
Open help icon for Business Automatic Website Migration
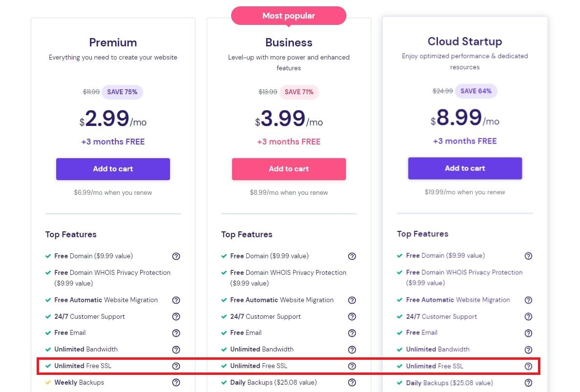(352, 300)
